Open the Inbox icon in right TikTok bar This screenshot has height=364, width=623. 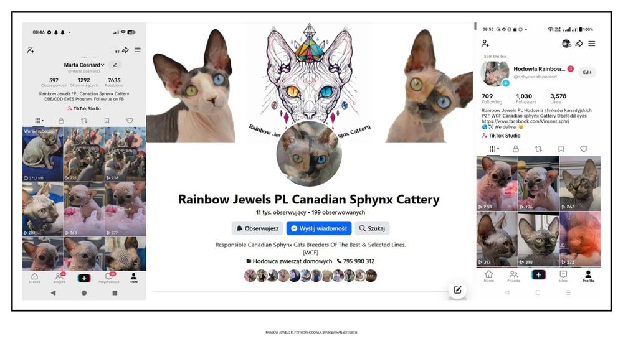tap(563, 276)
